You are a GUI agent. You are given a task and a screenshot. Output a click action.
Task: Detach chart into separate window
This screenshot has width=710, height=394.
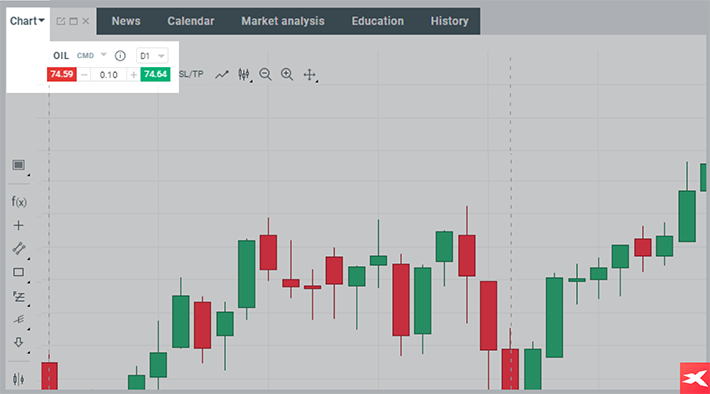coord(61,21)
